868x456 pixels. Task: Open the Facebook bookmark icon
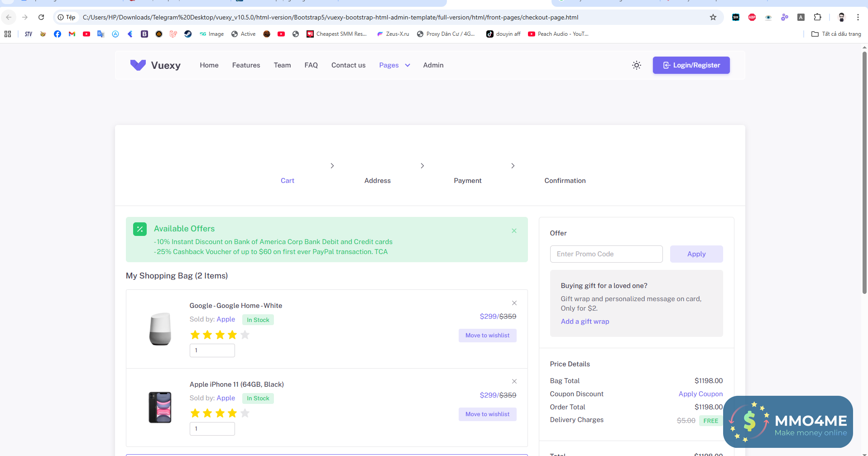[58, 34]
